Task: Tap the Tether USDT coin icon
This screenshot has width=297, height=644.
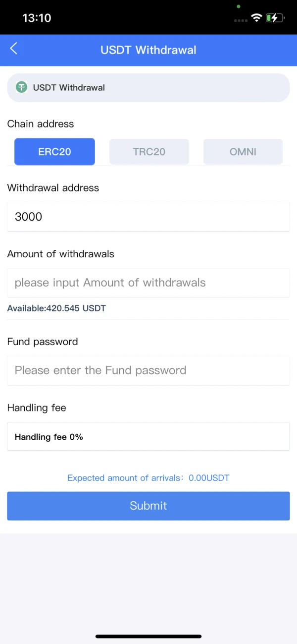Action: (21, 88)
